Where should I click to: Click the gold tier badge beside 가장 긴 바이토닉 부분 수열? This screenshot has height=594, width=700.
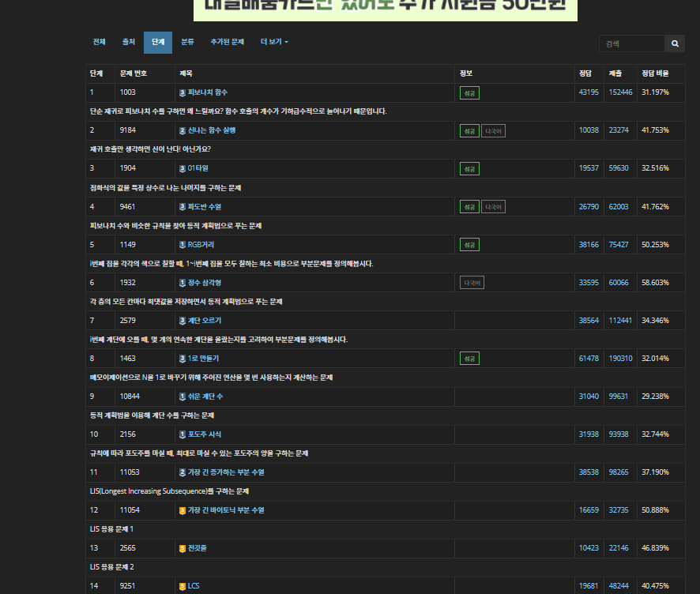pyautogui.click(x=183, y=510)
